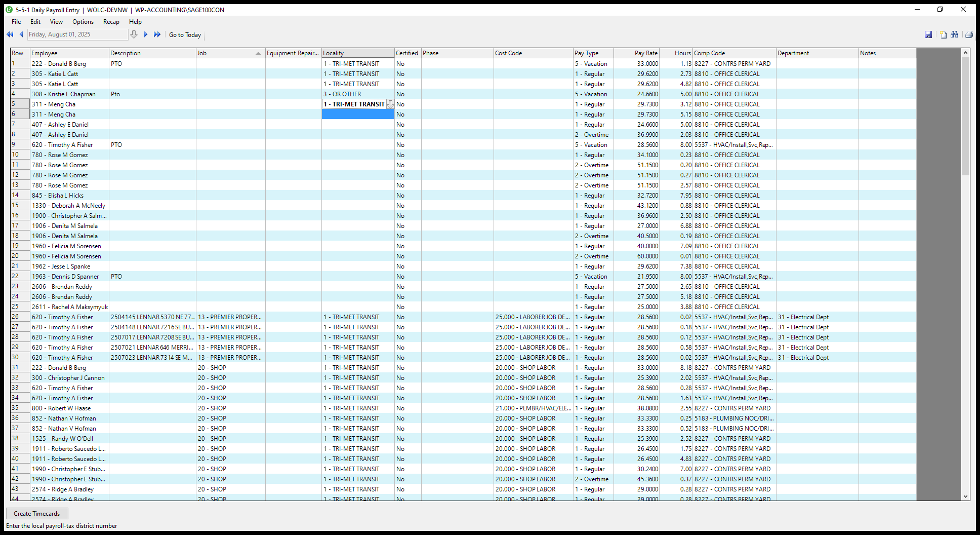Viewport: 980px width, 535px height.
Task: Click the Go to Today button
Action: click(x=185, y=35)
